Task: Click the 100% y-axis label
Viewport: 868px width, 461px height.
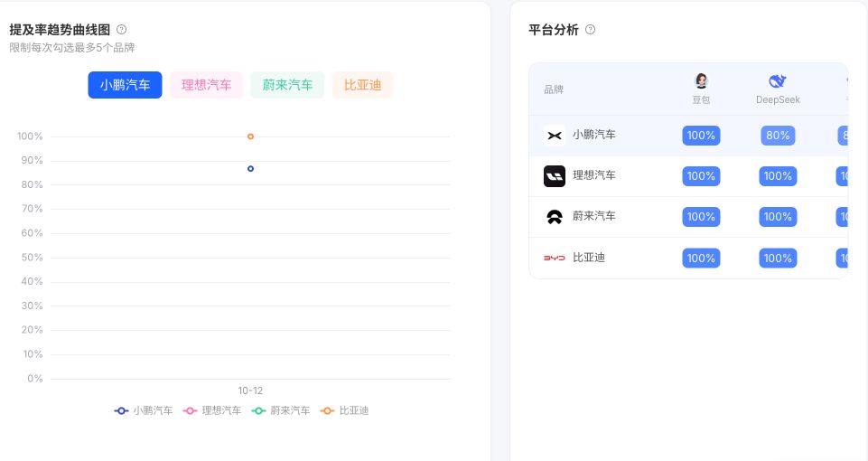Action: point(30,136)
